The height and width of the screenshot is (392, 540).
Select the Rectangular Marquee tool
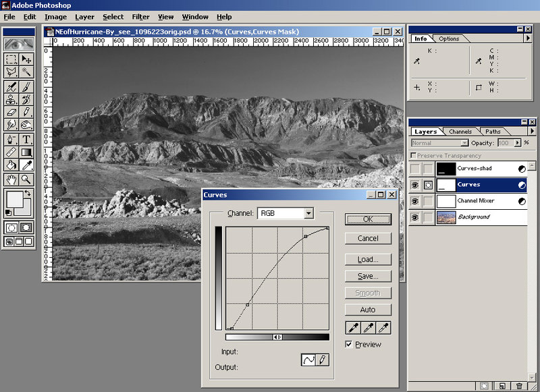point(11,59)
